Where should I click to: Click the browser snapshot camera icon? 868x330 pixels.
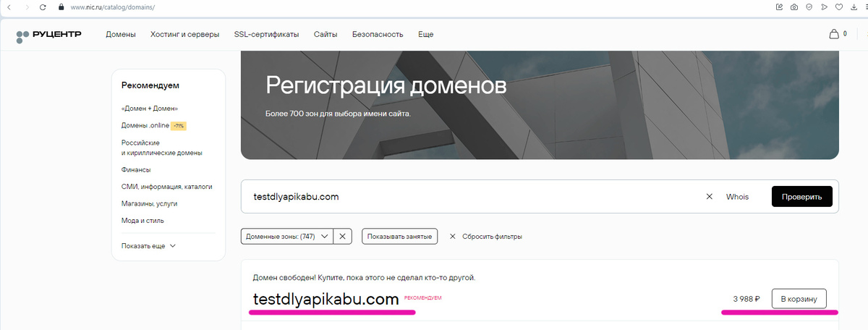794,7
